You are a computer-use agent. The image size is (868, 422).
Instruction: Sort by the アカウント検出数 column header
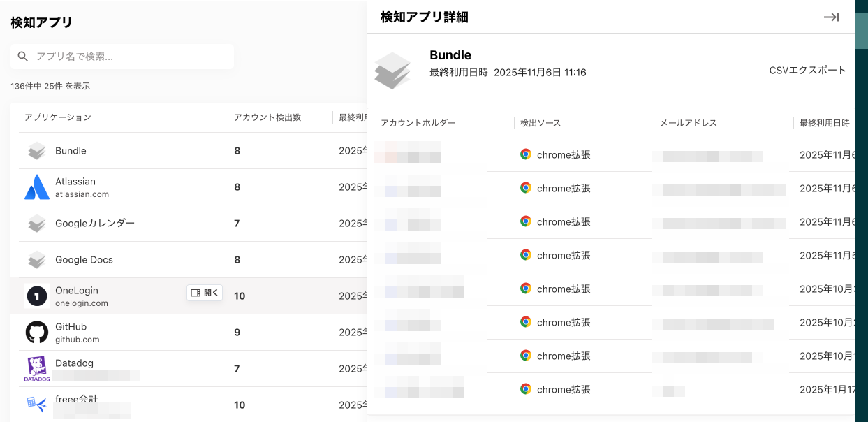[x=266, y=117]
